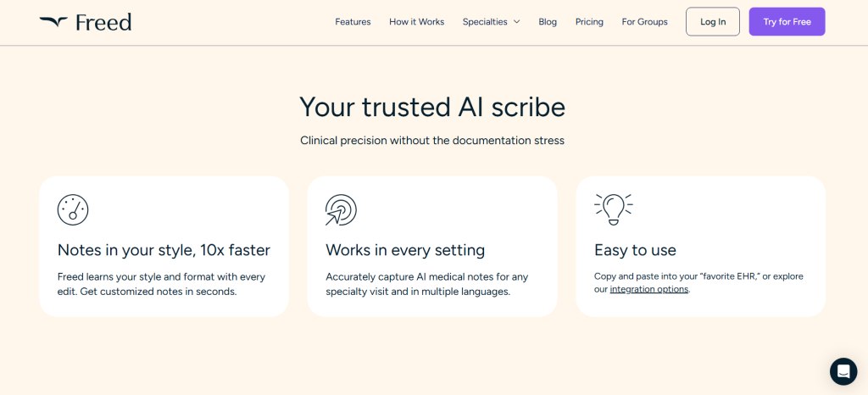The image size is (868, 395).
Task: Click the lightbulb icon
Action: (x=613, y=209)
